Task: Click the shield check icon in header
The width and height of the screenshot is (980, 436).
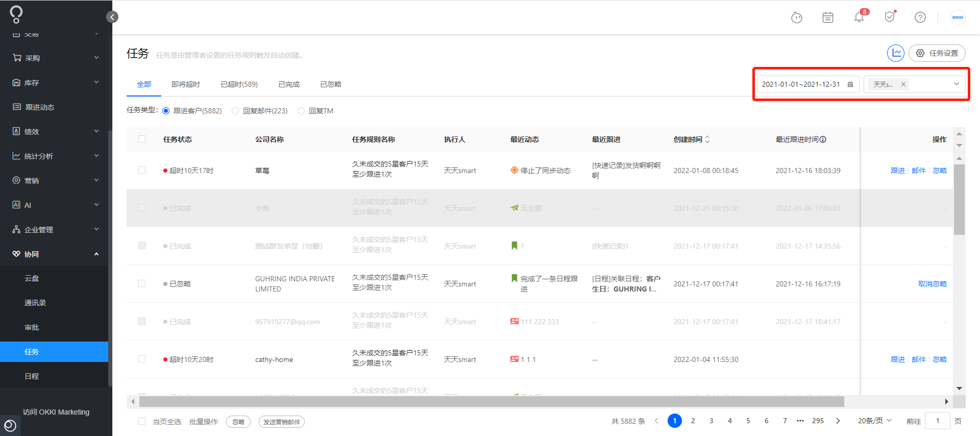Action: (x=890, y=17)
